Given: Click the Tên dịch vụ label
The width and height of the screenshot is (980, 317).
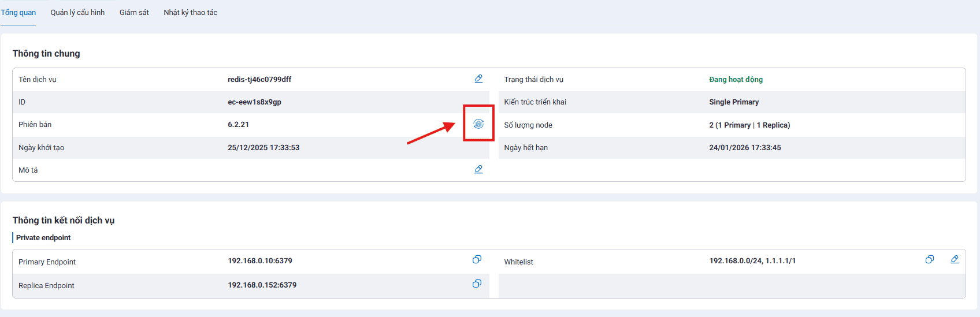Looking at the screenshot, I should pyautogui.click(x=38, y=80).
